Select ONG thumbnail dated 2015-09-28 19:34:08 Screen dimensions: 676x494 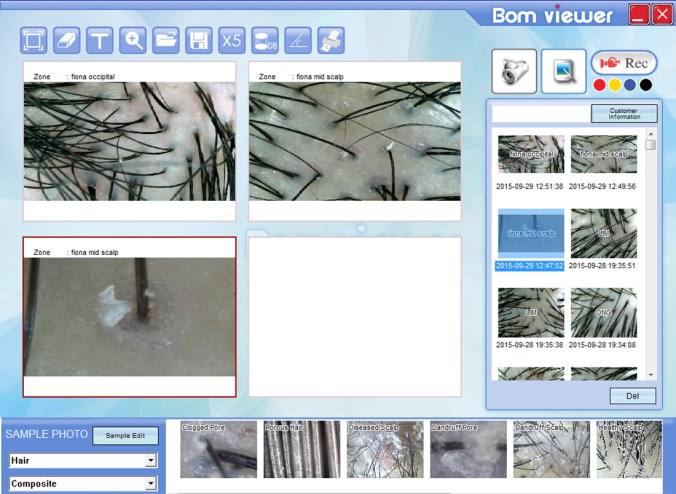(604, 313)
